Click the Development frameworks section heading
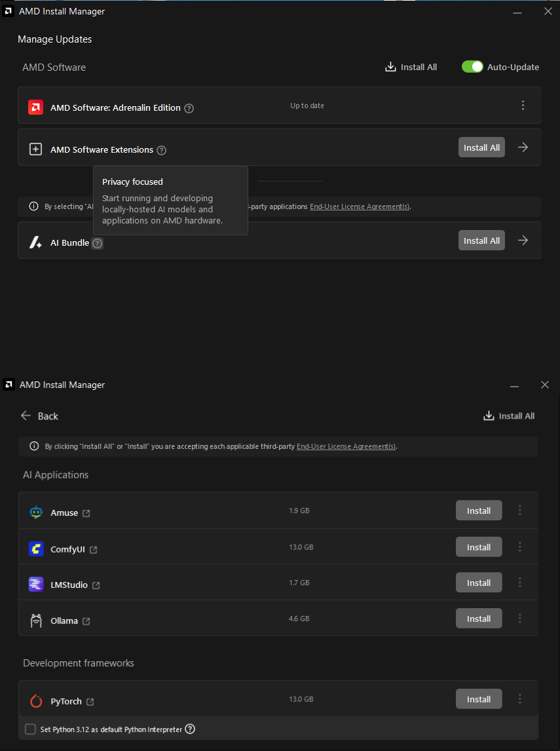 [x=79, y=663]
